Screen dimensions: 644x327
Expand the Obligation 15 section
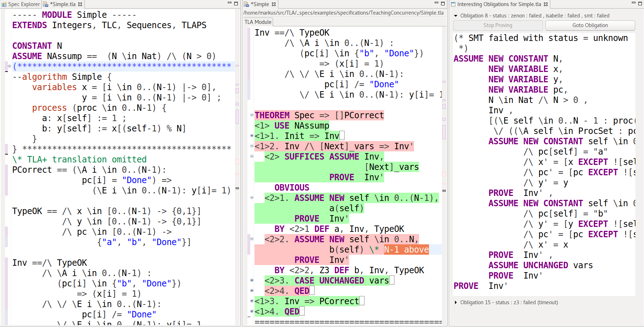click(x=456, y=302)
